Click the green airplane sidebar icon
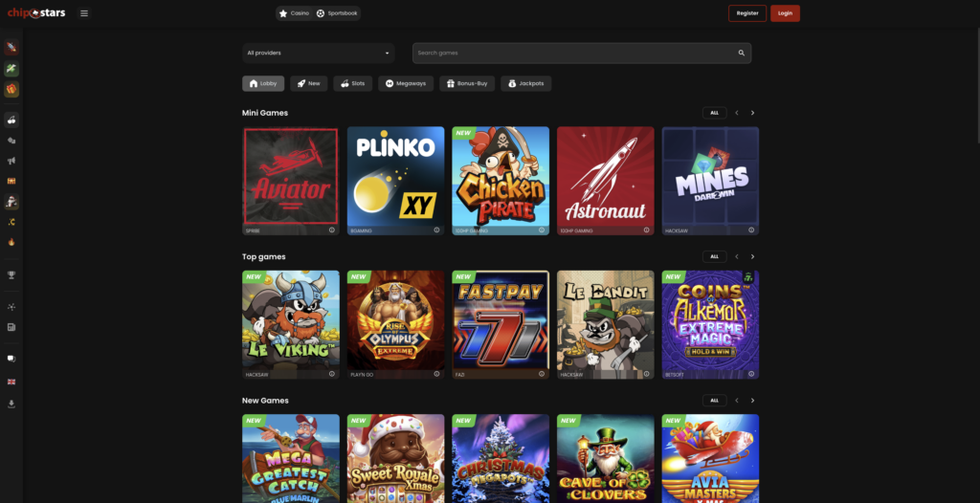The image size is (980, 503). click(x=11, y=69)
